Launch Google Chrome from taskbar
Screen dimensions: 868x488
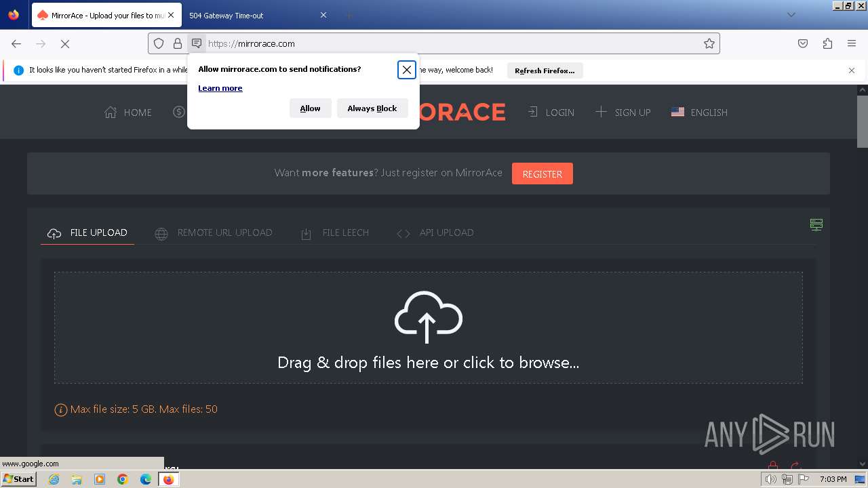click(x=123, y=479)
